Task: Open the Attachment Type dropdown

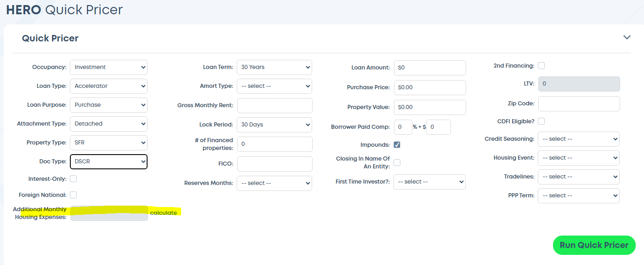Action: point(108,124)
